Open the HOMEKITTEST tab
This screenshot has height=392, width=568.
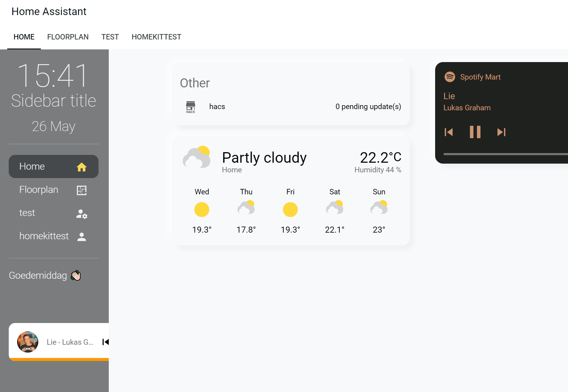[156, 37]
